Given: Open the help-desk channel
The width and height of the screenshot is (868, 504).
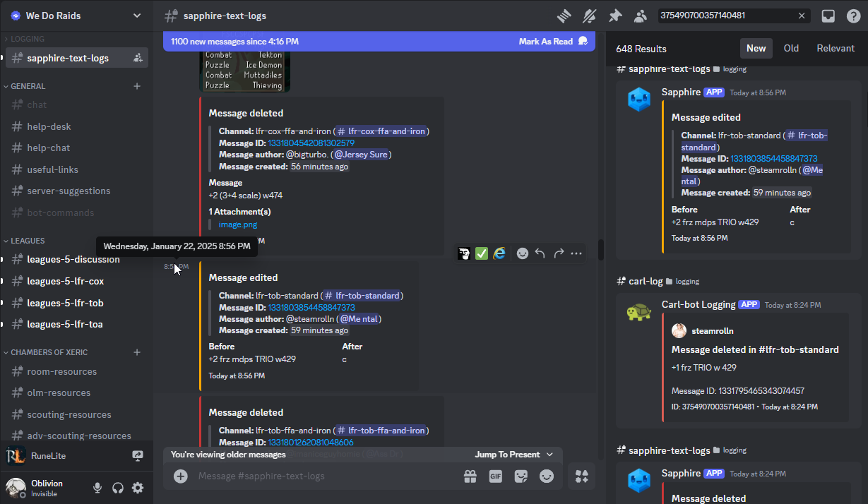Looking at the screenshot, I should [77, 126].
